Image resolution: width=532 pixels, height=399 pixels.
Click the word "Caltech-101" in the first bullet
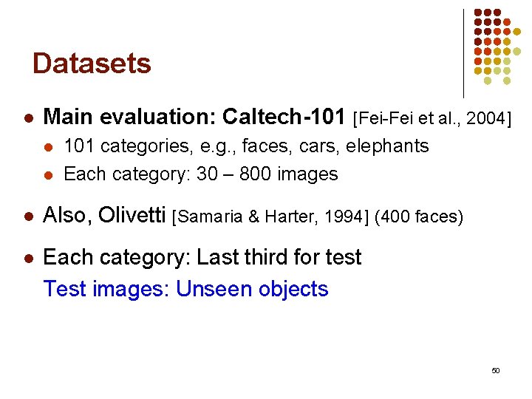pos(284,117)
